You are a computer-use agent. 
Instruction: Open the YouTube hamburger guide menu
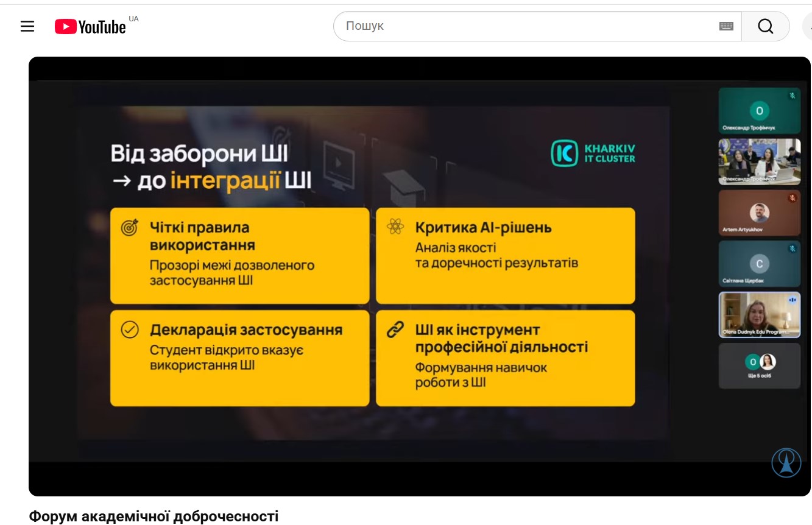point(27,26)
